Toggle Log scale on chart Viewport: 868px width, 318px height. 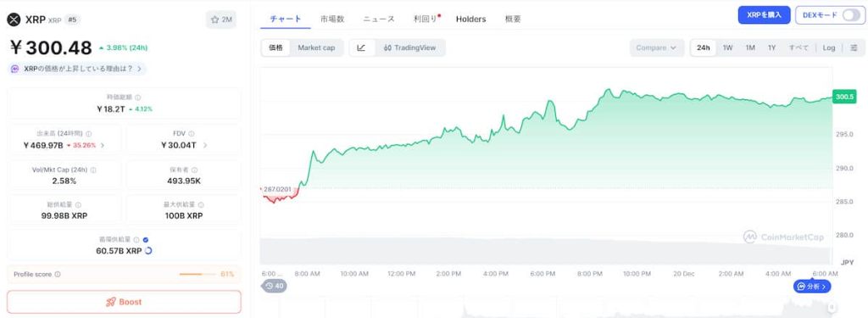(x=829, y=47)
